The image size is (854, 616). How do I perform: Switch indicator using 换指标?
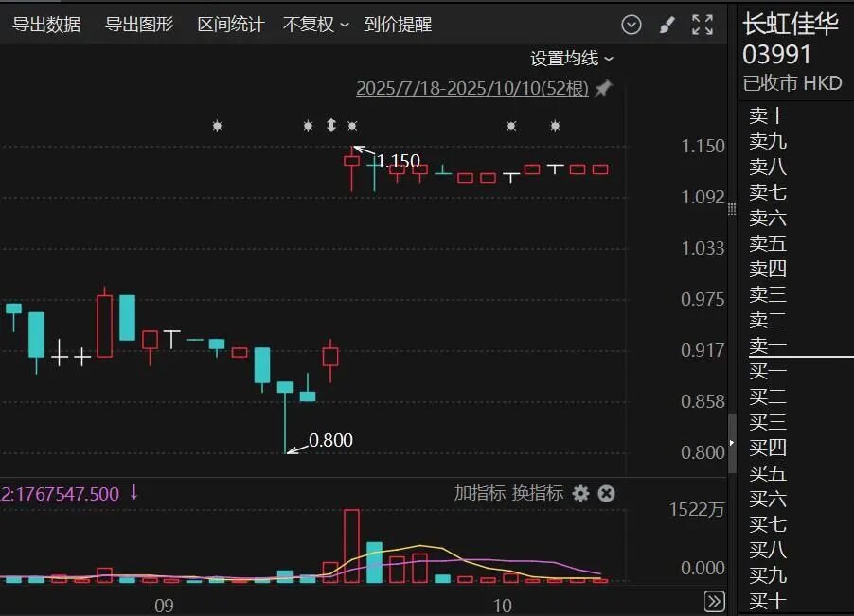(536, 493)
